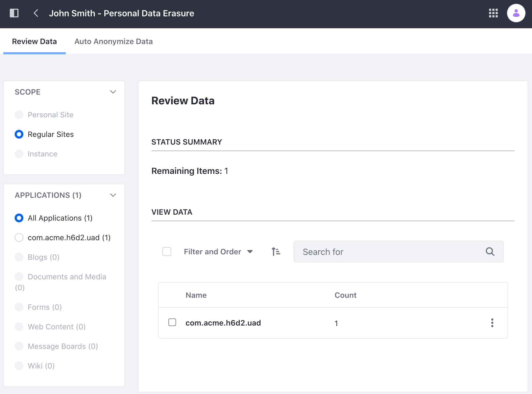The width and height of the screenshot is (532, 394).
Task: Select All Applications filter option
Action: [19, 218]
